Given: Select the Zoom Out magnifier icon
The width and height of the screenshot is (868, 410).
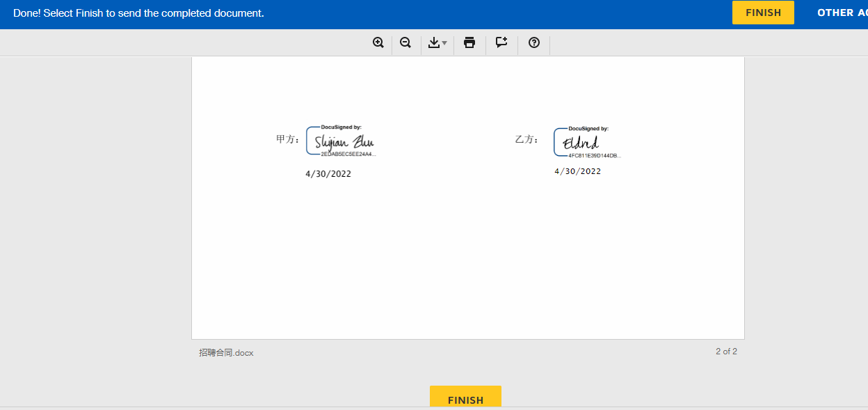Looking at the screenshot, I should click(405, 42).
